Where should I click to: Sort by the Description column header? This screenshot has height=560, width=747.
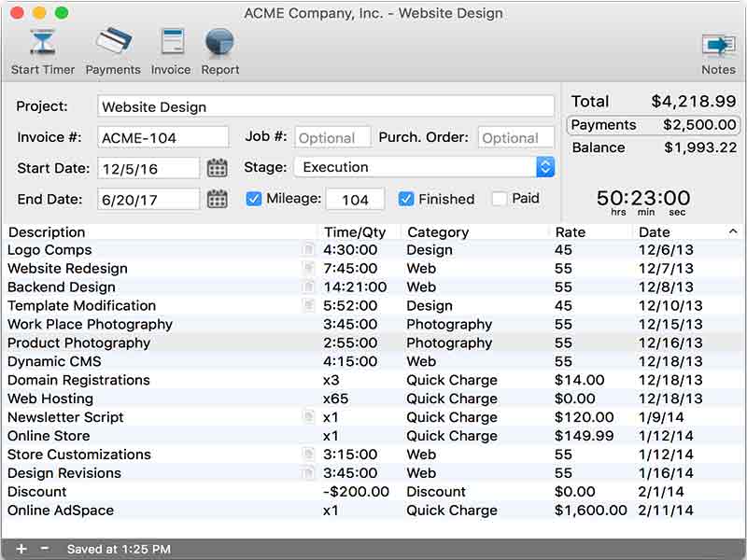click(x=159, y=231)
